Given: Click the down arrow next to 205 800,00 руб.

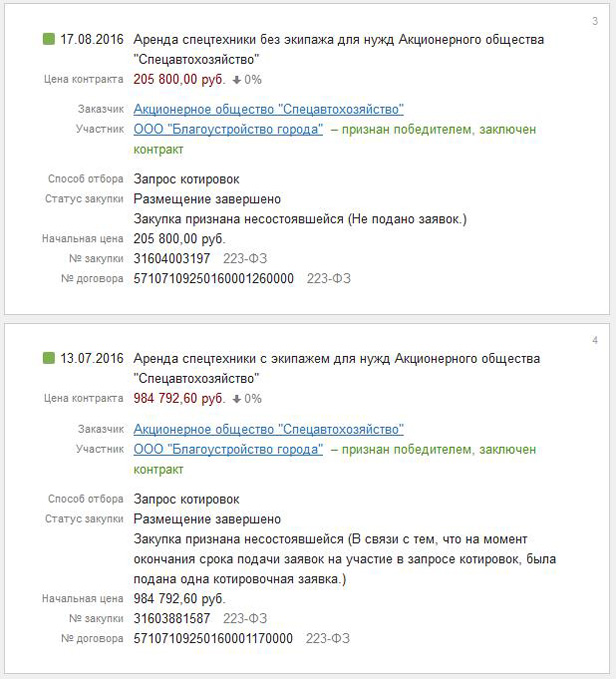Looking at the screenshot, I should [x=236, y=79].
